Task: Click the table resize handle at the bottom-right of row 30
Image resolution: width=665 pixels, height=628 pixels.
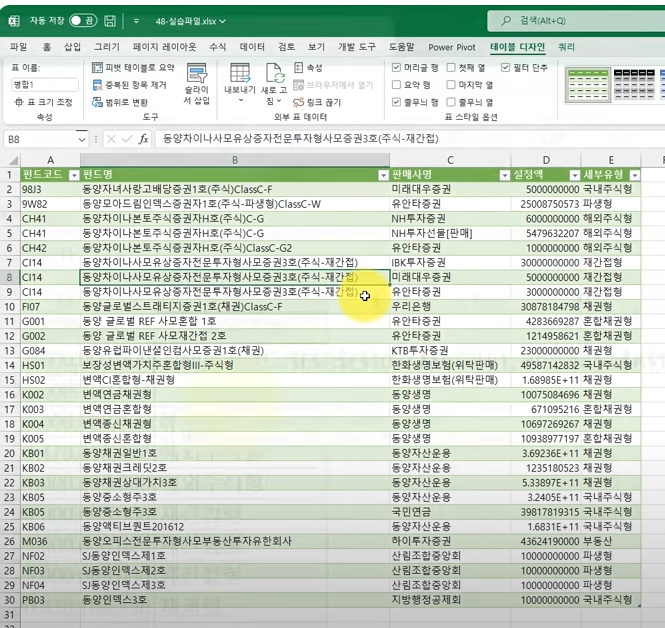Action: (638, 606)
